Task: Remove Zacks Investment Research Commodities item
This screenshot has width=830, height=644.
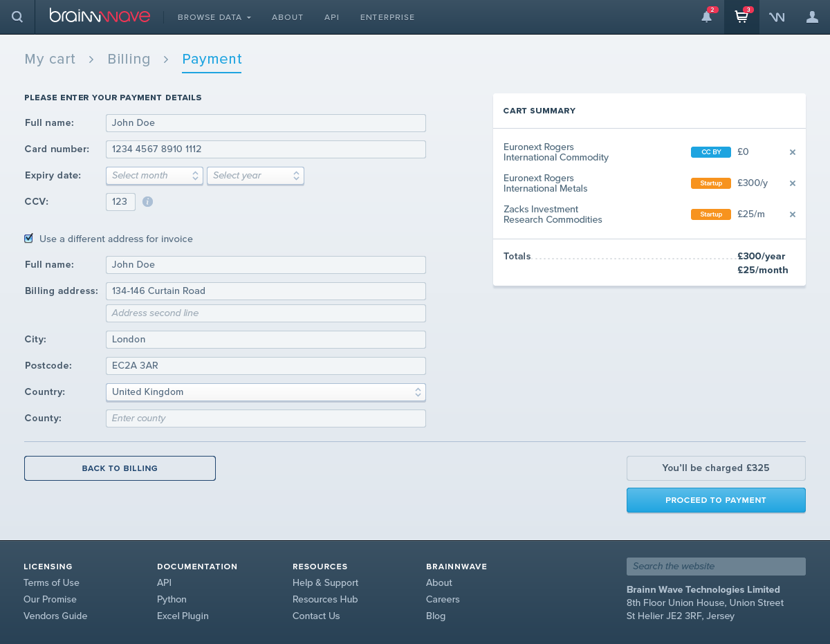Action: pos(793,214)
